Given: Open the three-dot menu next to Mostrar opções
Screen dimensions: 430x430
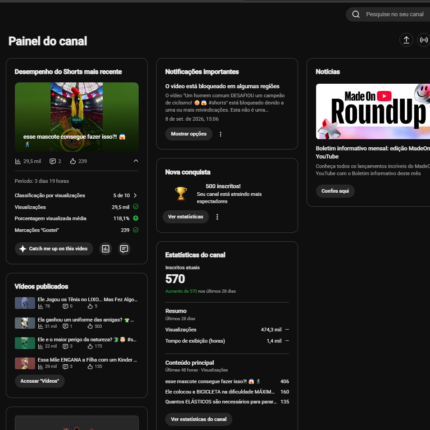Looking at the screenshot, I should point(220,134).
